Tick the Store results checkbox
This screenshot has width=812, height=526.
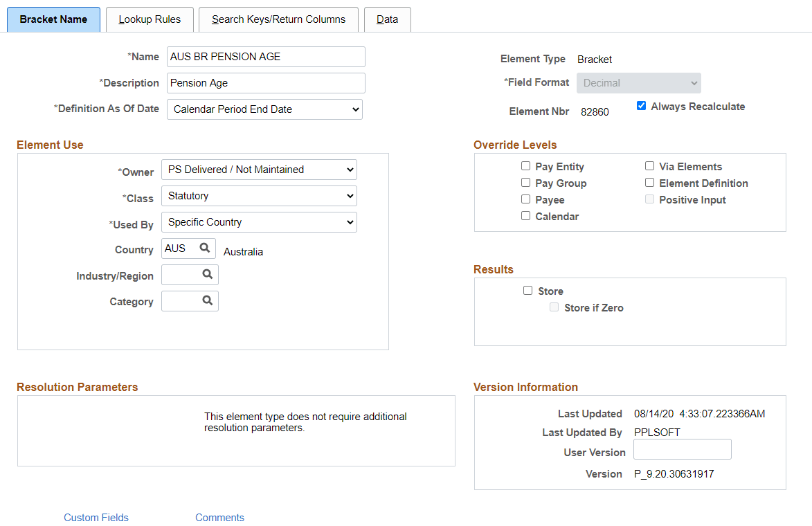[527, 291]
